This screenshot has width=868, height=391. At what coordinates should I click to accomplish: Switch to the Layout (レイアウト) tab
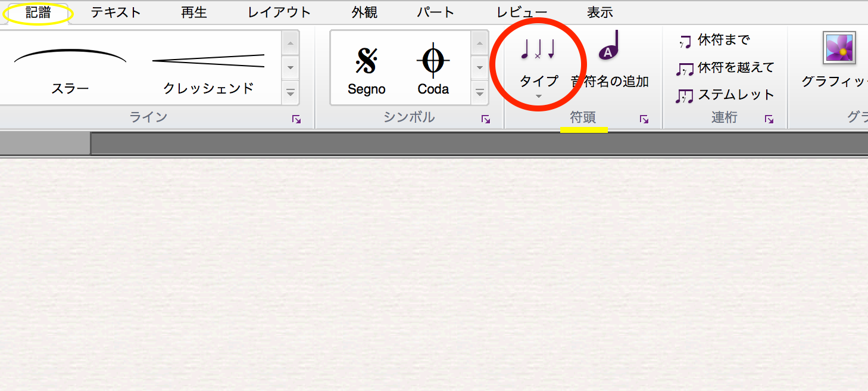click(279, 13)
